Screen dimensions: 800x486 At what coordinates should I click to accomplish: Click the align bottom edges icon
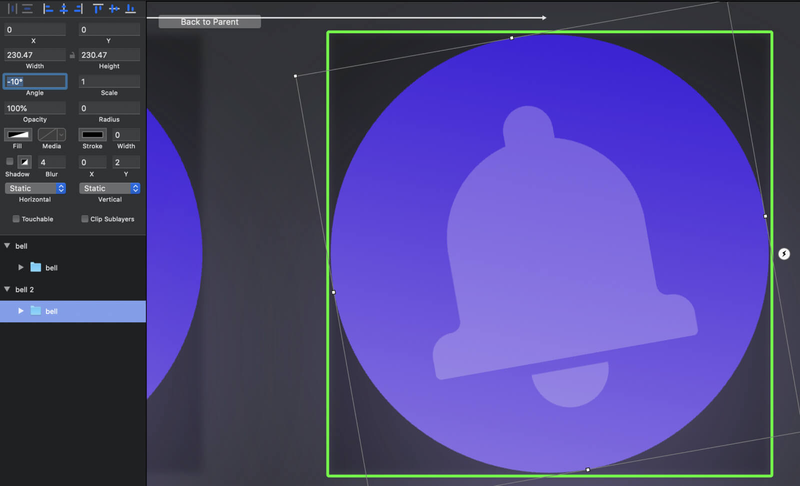(131, 8)
